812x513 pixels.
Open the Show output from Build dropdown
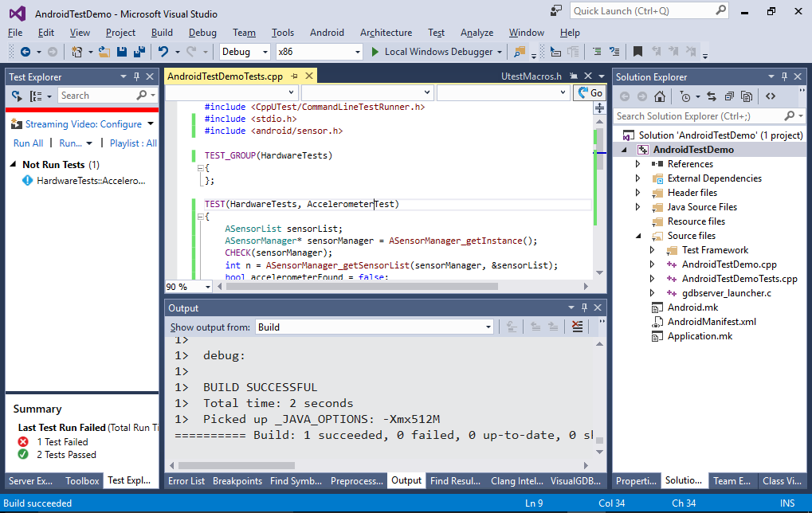tap(488, 327)
